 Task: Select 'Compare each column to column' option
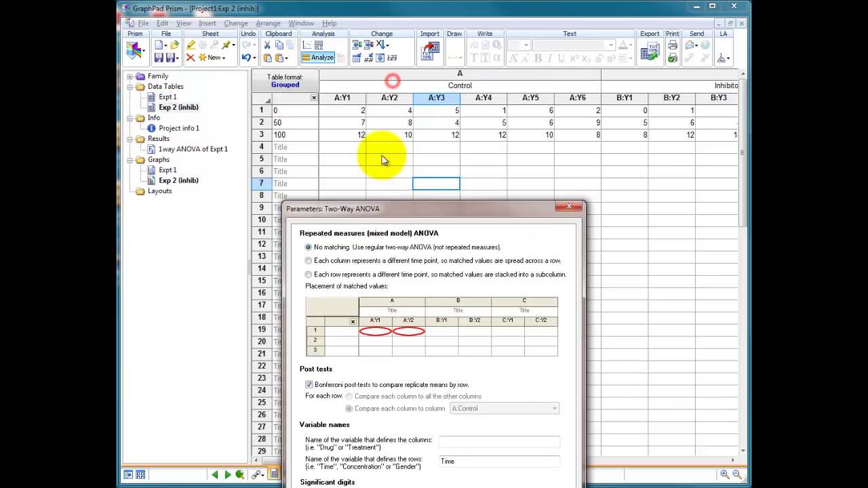[349, 409]
